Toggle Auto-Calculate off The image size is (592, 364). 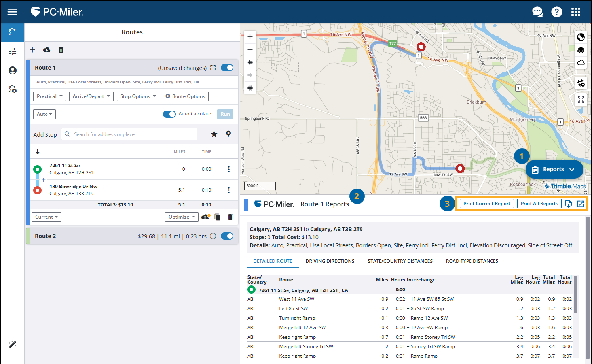169,114
